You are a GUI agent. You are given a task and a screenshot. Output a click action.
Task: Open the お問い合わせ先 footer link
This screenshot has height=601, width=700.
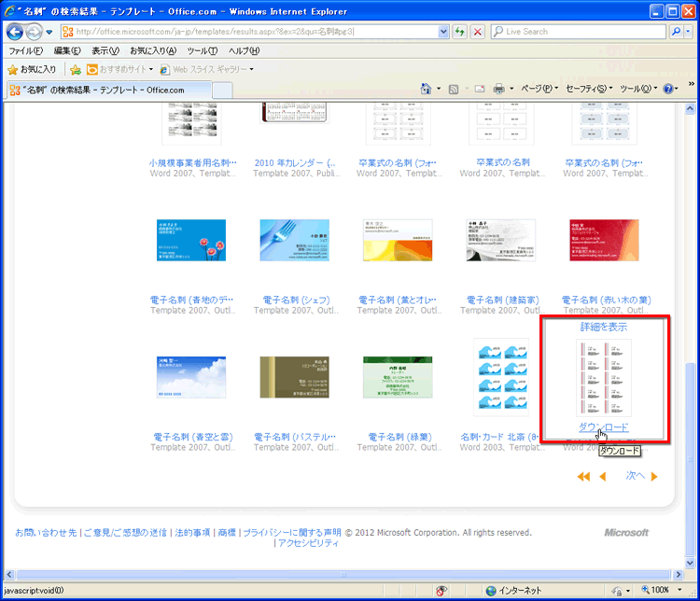pos(46,533)
